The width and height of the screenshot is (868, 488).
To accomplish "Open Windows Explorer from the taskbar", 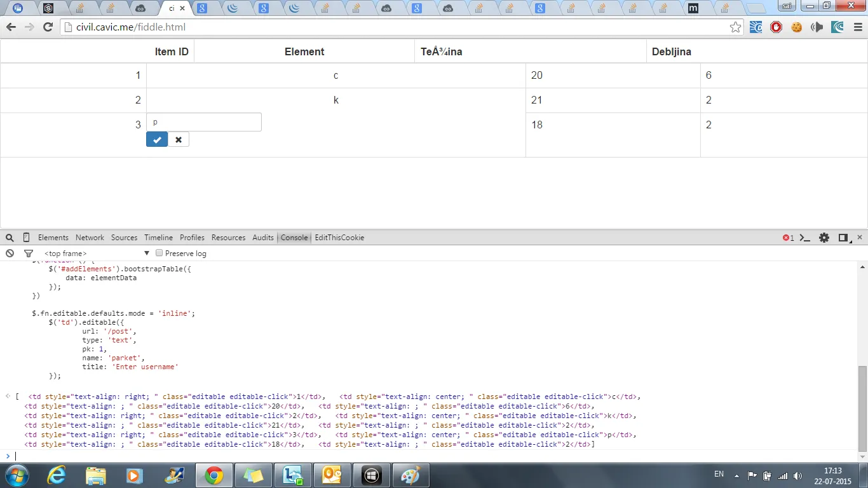I will tap(96, 475).
